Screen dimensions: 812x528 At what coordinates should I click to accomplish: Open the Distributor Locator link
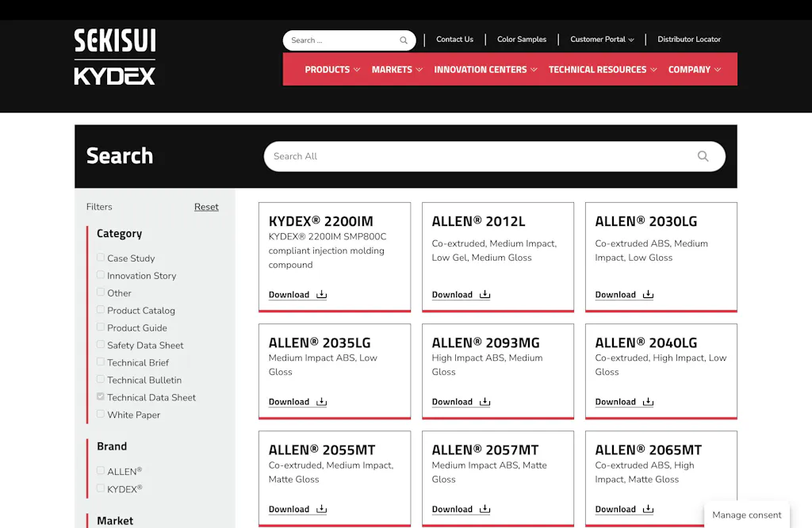coord(689,40)
